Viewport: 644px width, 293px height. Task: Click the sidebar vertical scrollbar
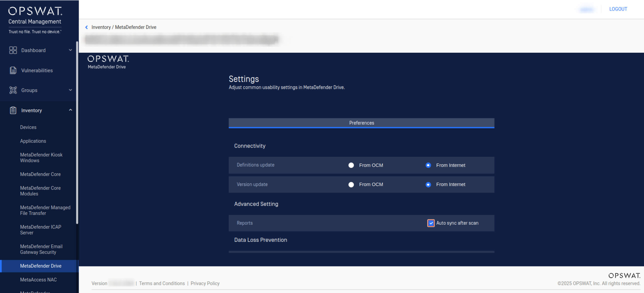pyautogui.click(x=77, y=133)
